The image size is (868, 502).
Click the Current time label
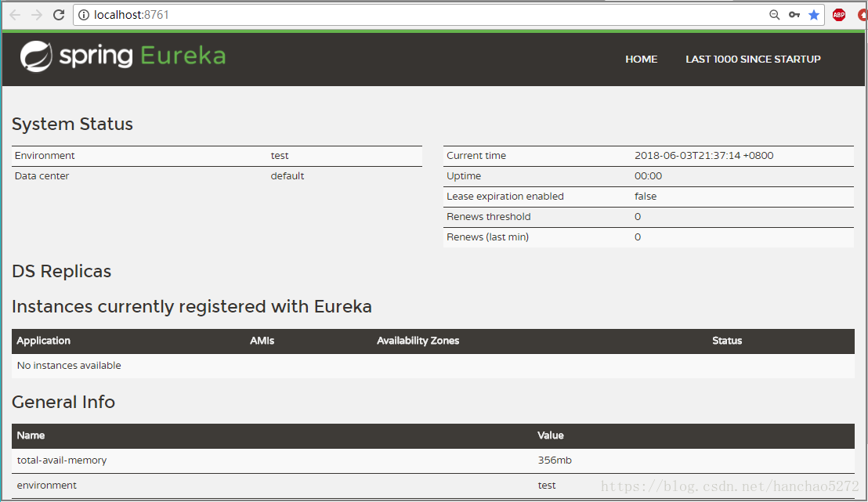pos(476,156)
